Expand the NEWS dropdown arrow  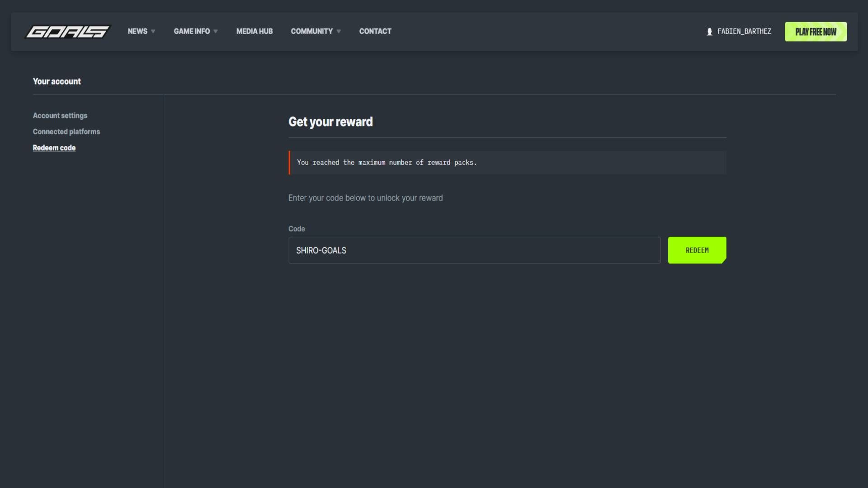(x=153, y=32)
